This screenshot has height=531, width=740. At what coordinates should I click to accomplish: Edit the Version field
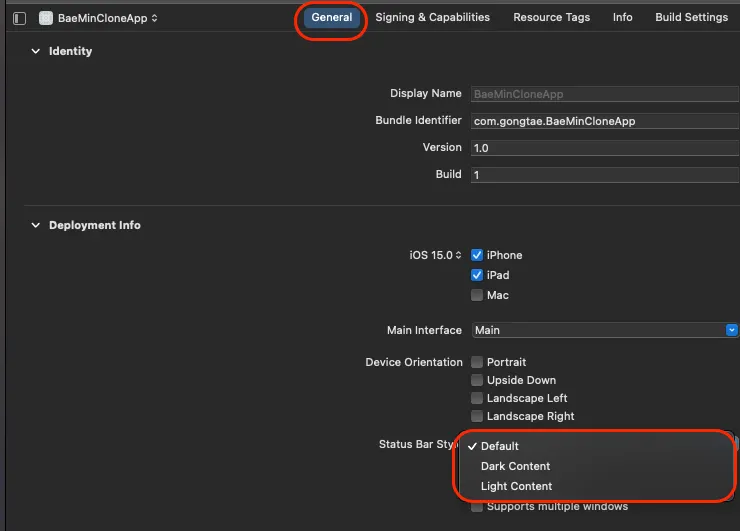point(604,148)
